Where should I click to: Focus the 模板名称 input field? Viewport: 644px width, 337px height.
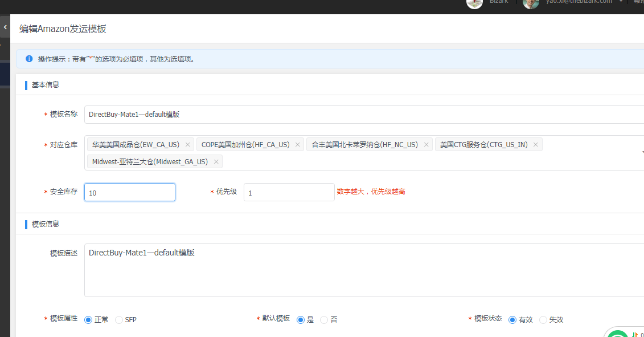(x=364, y=115)
